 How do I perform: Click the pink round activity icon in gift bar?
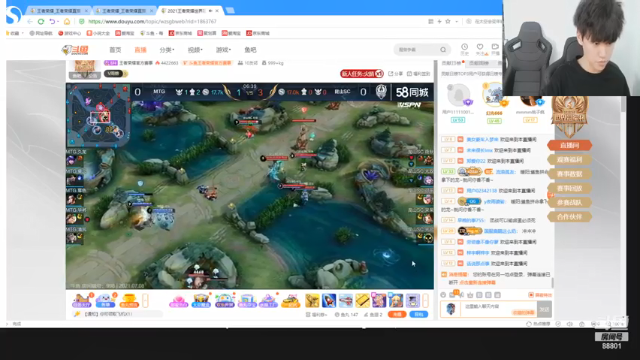tap(178, 301)
